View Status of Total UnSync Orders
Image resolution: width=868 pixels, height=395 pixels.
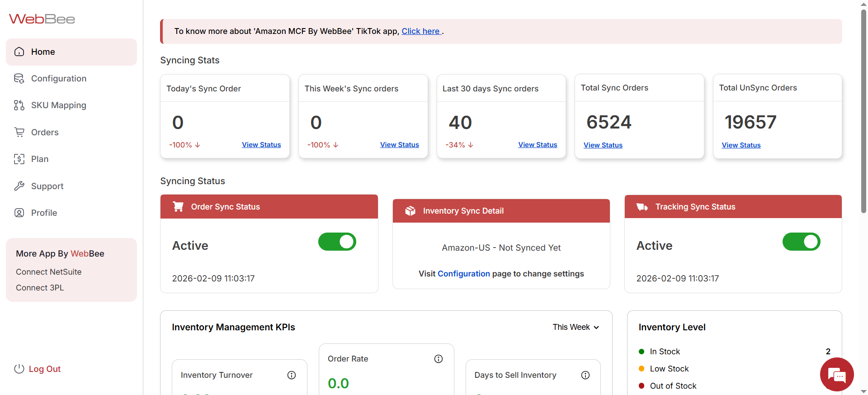click(741, 145)
